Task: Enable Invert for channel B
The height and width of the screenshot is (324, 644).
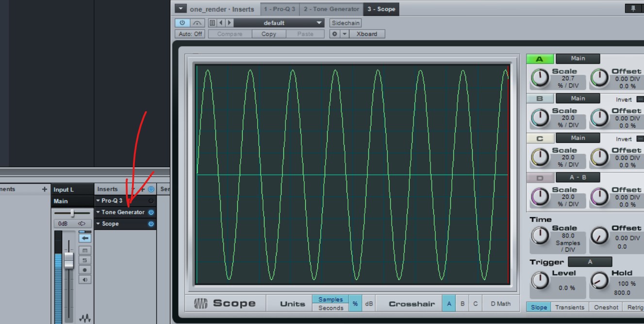Action: pyautogui.click(x=639, y=99)
